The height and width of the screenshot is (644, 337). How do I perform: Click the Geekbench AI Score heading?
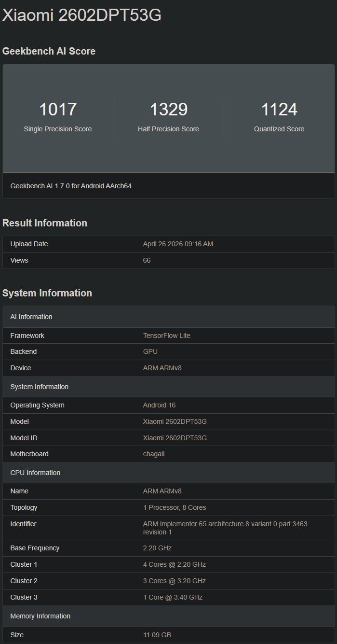(x=49, y=51)
